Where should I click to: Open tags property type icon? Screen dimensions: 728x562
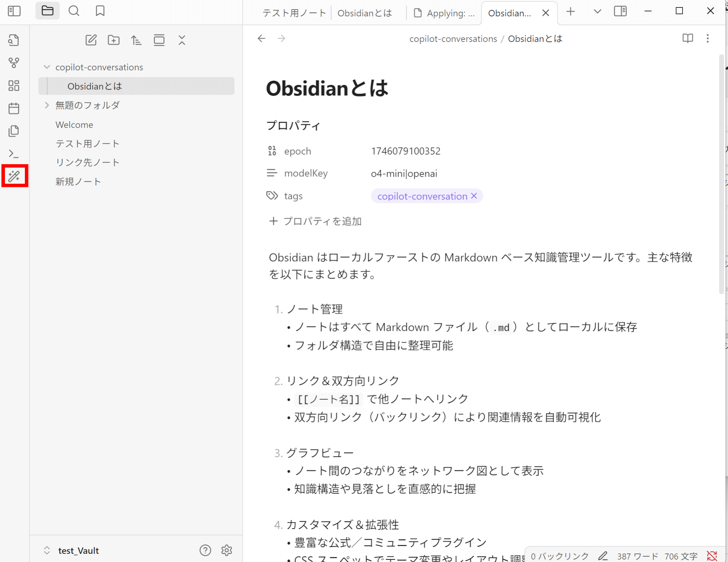(x=272, y=196)
